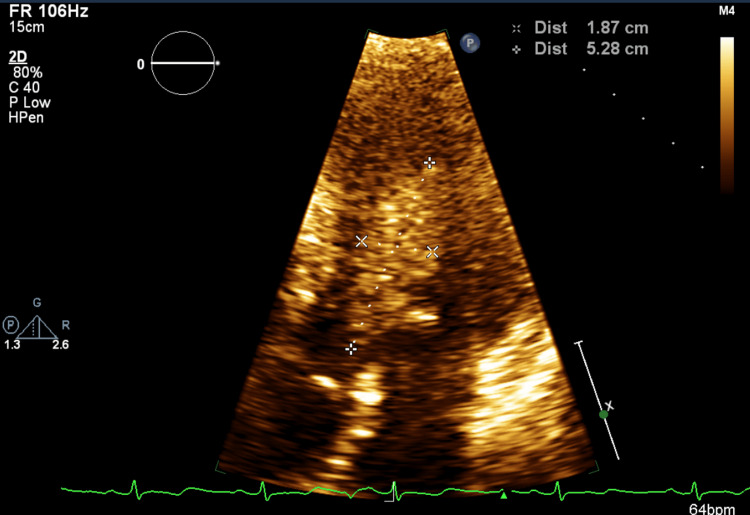Select the right X caliper marker
The image size is (750, 515).
[432, 252]
